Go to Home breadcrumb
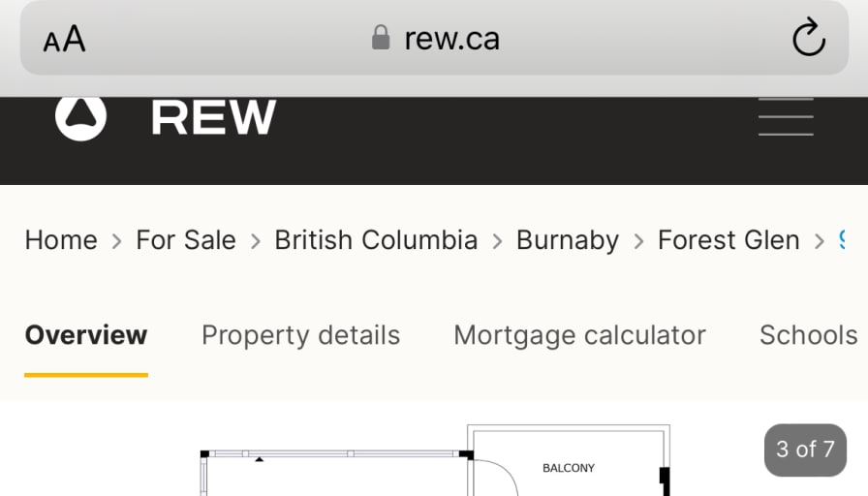This screenshot has width=868, height=496. point(61,240)
